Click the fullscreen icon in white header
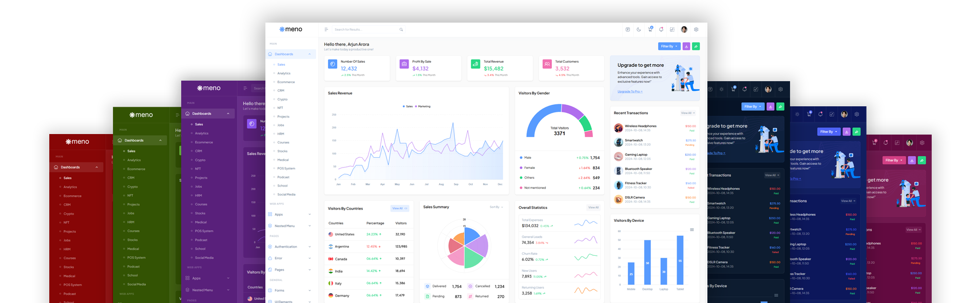The image size is (980, 303). [x=672, y=30]
